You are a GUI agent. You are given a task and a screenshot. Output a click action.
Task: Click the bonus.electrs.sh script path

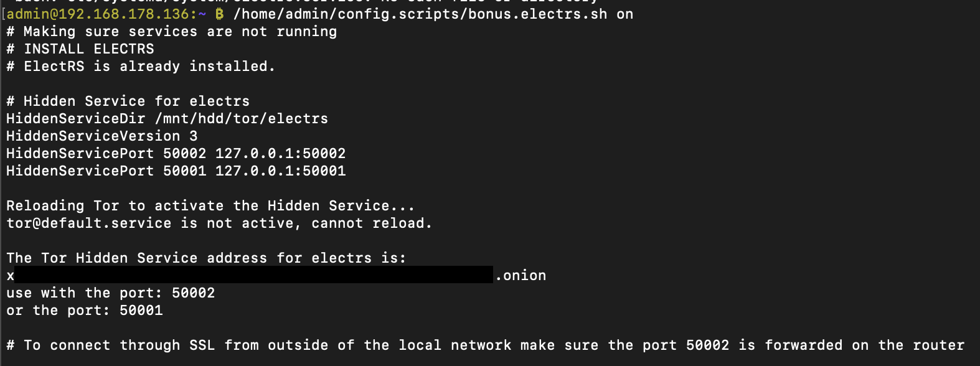pos(420,14)
